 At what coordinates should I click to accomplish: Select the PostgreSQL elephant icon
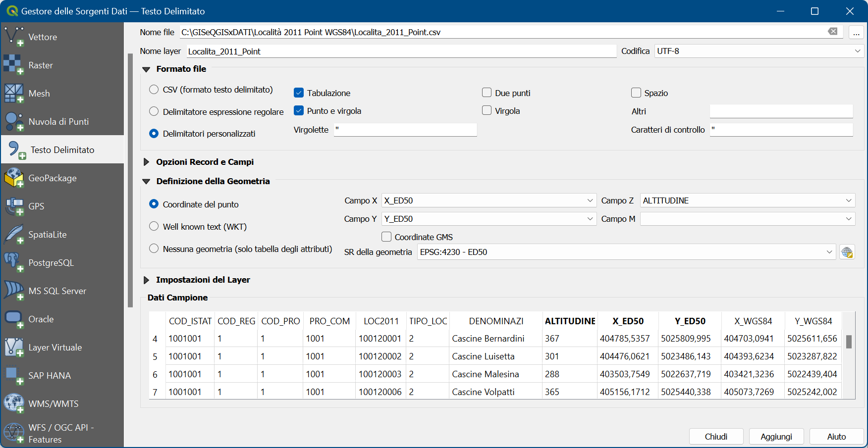point(14,262)
